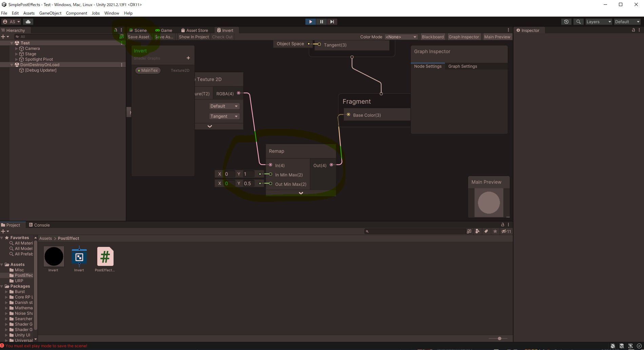Switch to Graph Settings tab
The image size is (644, 350).
[462, 66]
